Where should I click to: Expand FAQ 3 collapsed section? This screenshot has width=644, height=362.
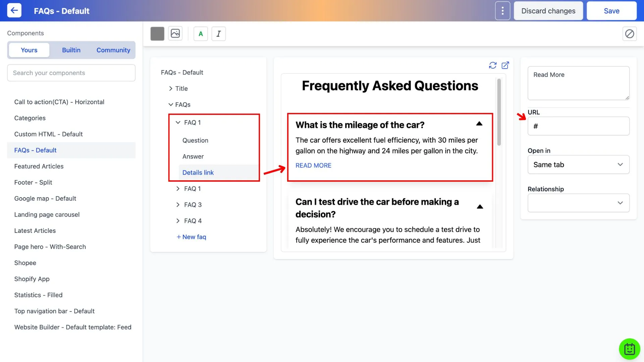178,205
